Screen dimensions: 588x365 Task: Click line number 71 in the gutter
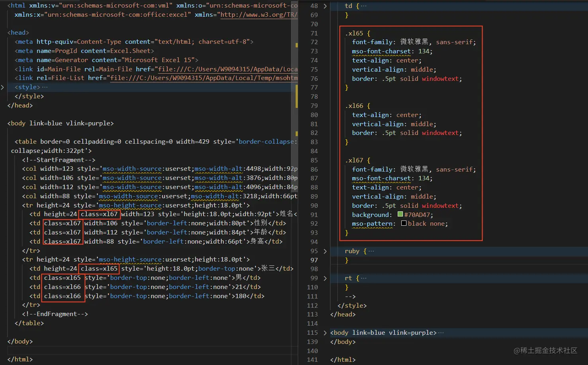[314, 33]
